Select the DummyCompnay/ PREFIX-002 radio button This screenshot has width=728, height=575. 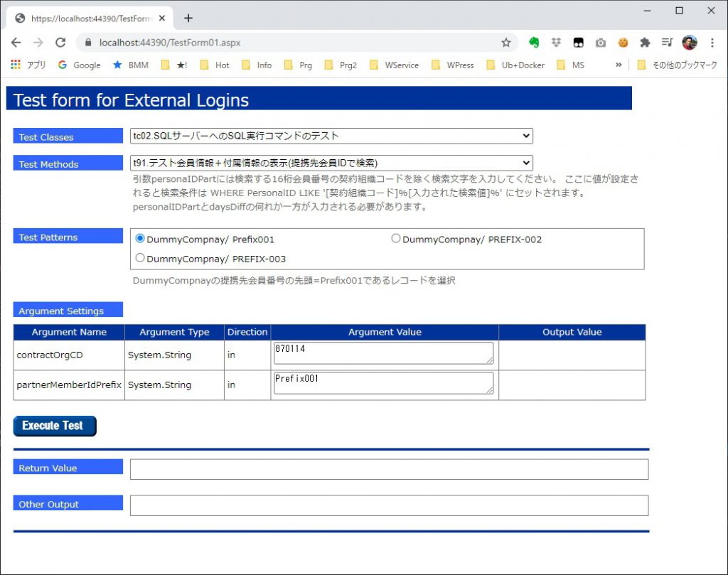click(395, 239)
